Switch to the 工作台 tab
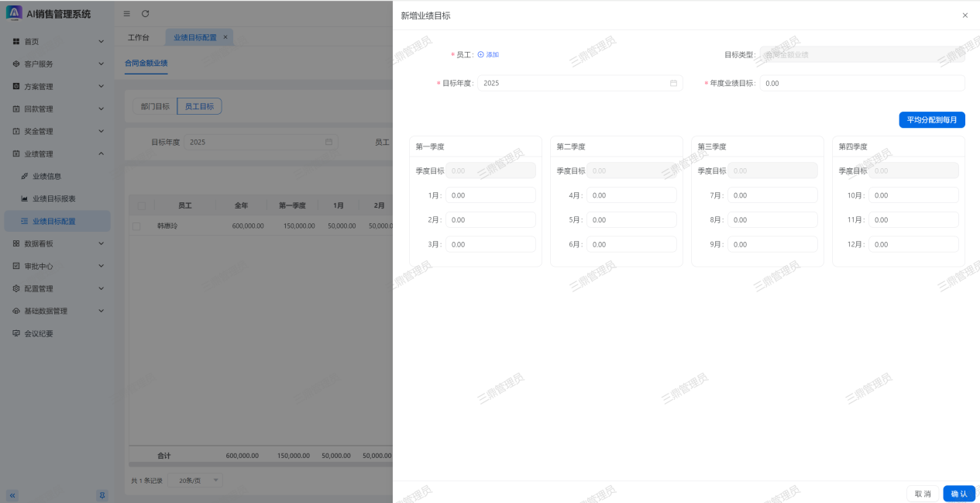The height and width of the screenshot is (503, 980). coord(139,37)
